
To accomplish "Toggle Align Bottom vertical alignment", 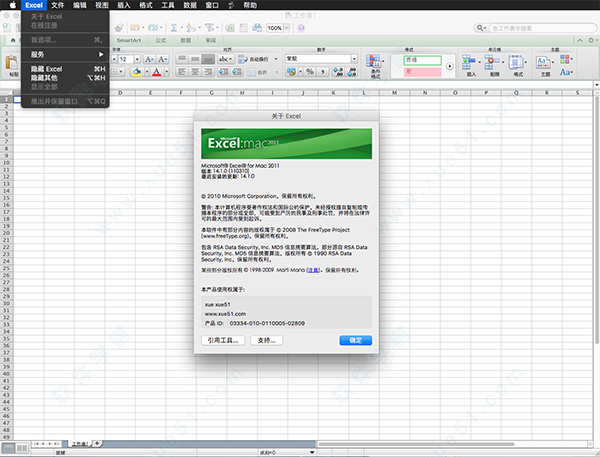I will pyautogui.click(x=208, y=59).
